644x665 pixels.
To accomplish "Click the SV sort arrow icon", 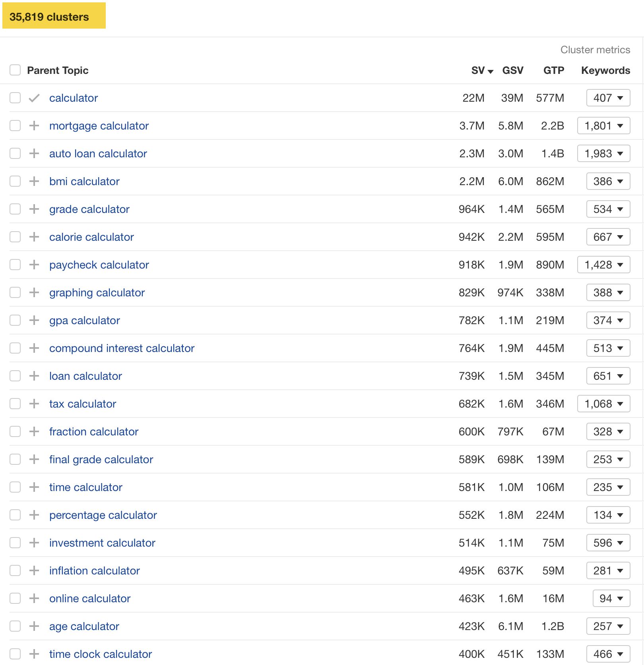I will coord(491,71).
